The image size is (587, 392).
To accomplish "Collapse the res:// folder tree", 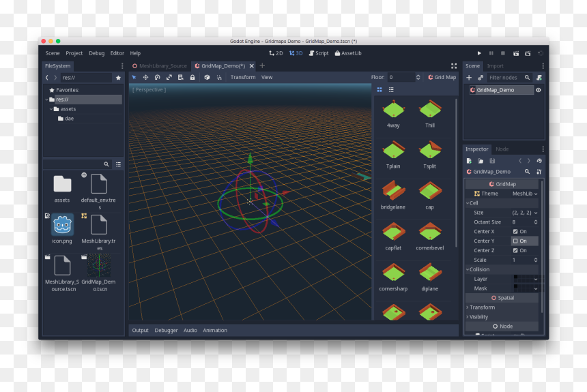I will (x=47, y=100).
